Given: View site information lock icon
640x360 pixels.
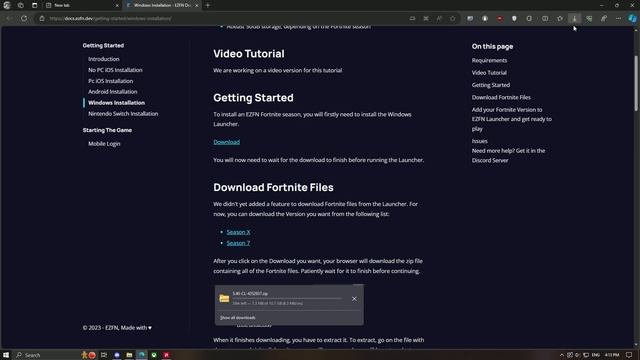Looking at the screenshot, I should tap(42, 18).
